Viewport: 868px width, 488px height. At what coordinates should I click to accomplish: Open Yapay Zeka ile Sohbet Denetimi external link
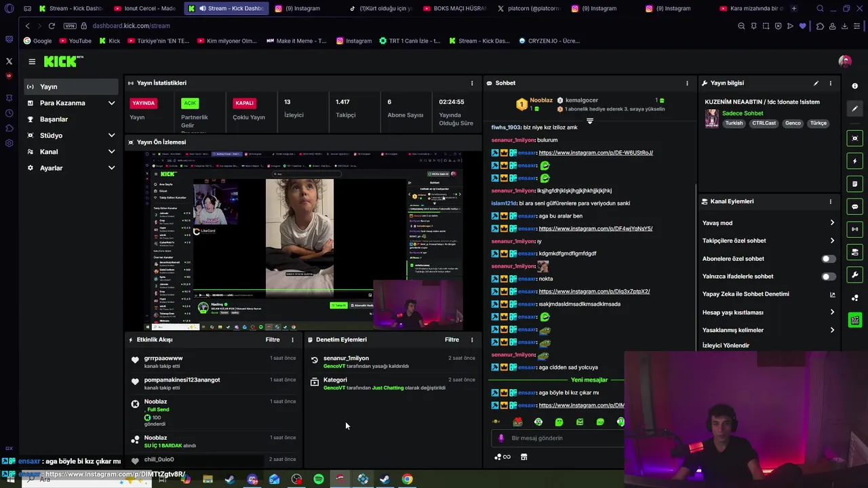832,295
